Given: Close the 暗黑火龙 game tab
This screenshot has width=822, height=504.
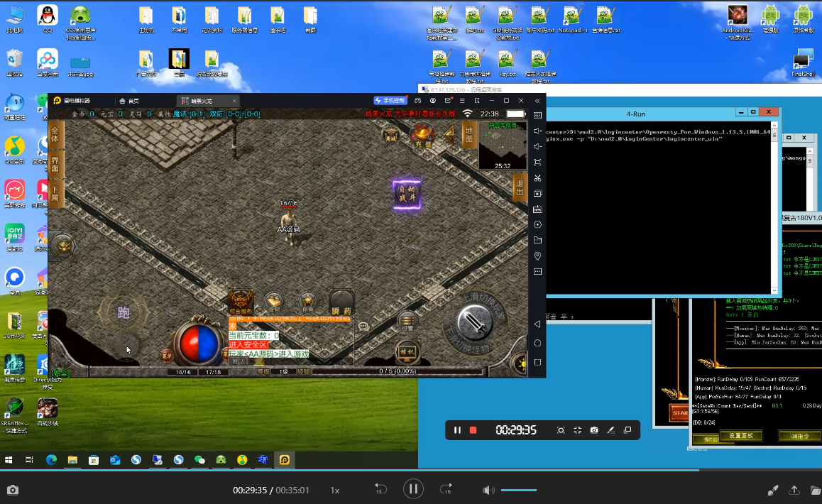Looking at the screenshot, I should (234, 101).
